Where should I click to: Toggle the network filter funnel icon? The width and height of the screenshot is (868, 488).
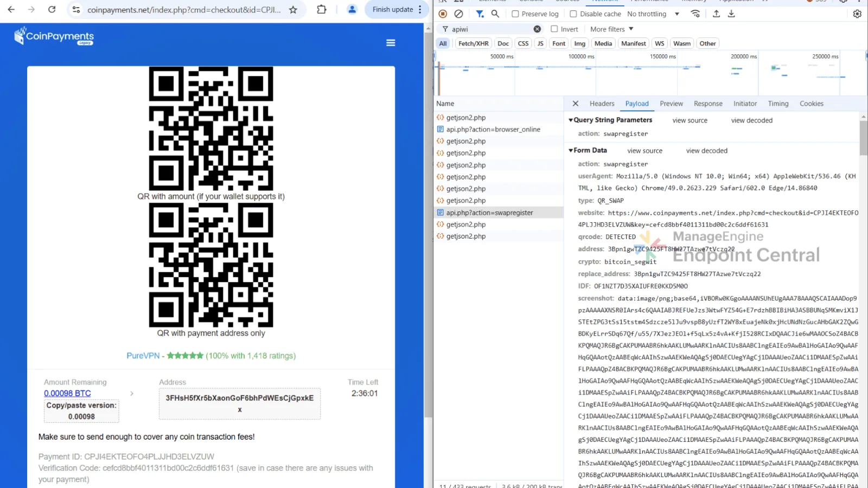(480, 14)
